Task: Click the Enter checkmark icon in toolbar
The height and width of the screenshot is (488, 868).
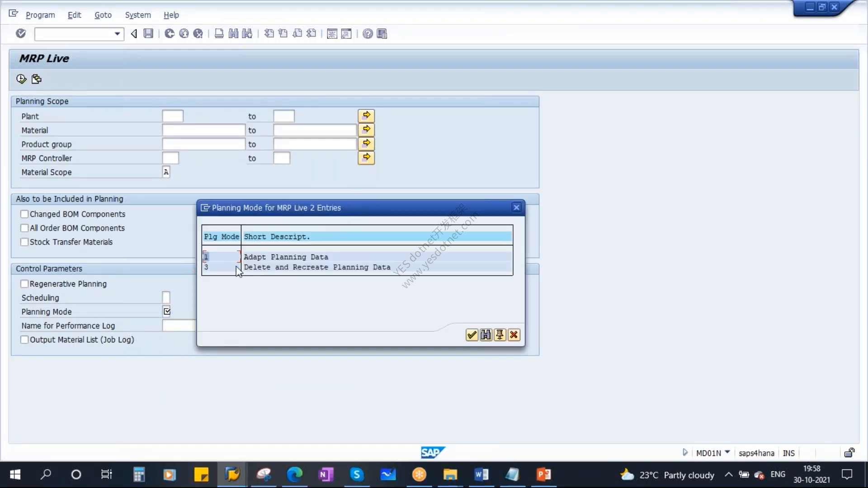Action: click(x=21, y=33)
